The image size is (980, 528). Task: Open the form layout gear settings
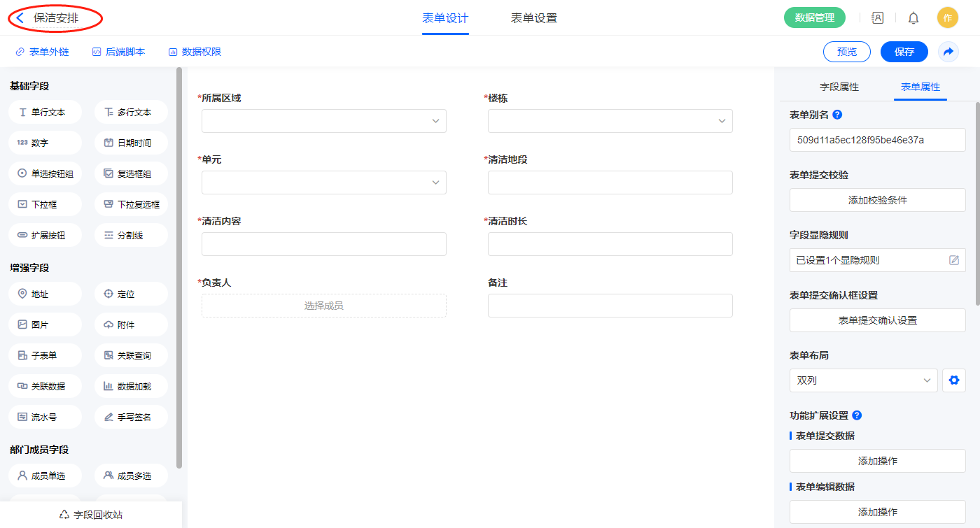[953, 380]
